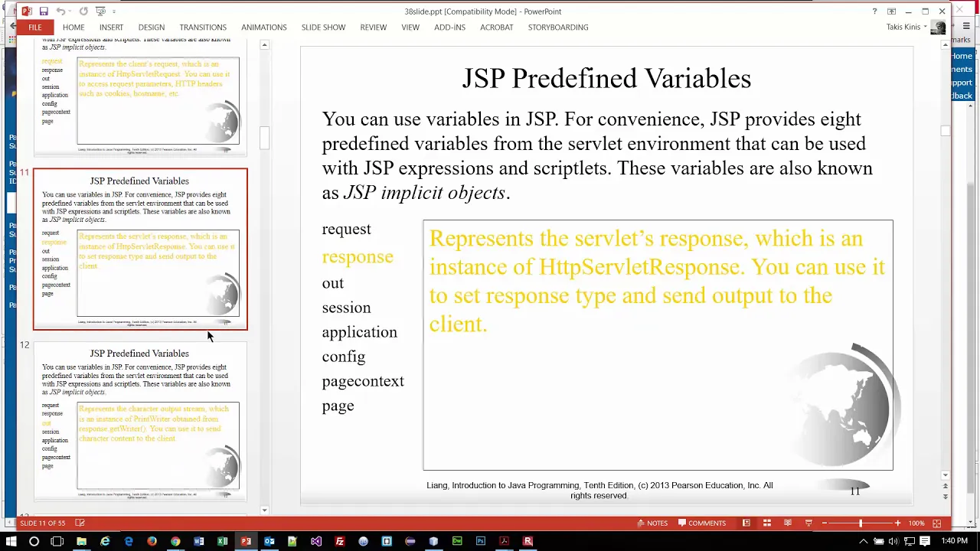Start slideshow from beginning via toolbar icon
Viewport: 980px width, 551px height.
pyautogui.click(x=100, y=11)
